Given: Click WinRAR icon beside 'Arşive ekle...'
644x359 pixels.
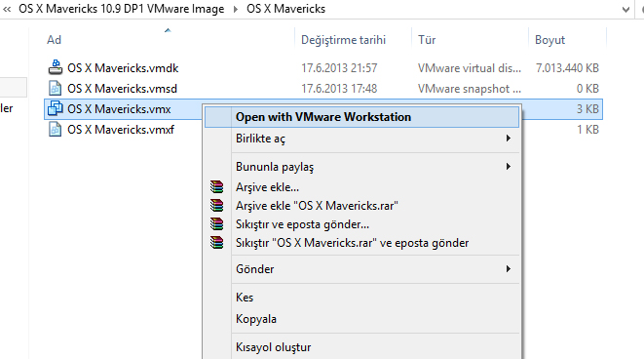Looking at the screenshot, I should coord(217,187).
